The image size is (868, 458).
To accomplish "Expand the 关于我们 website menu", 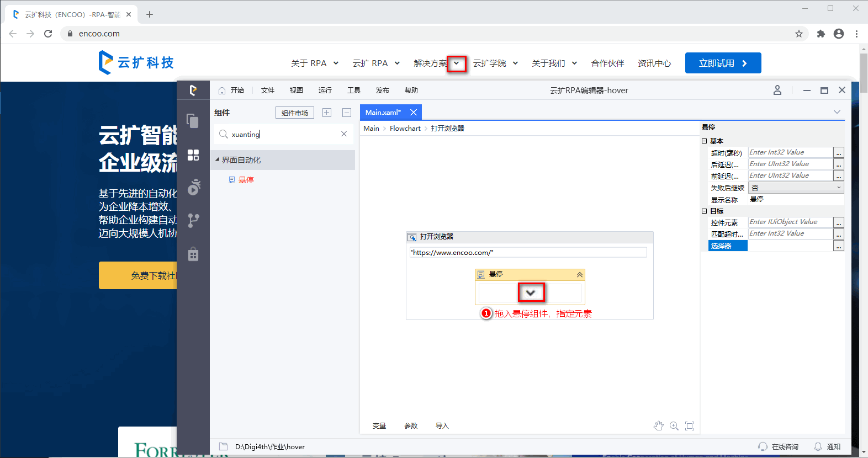I will (574, 63).
